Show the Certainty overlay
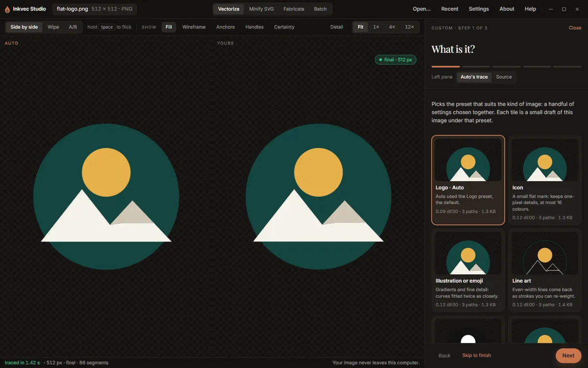Screen dimensions: 588x368 point(284,27)
